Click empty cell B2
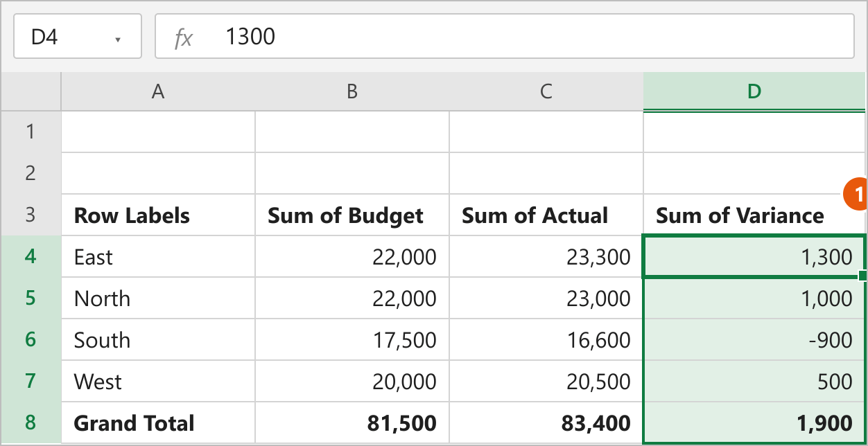Viewport: 868px width, 446px height. (352, 173)
